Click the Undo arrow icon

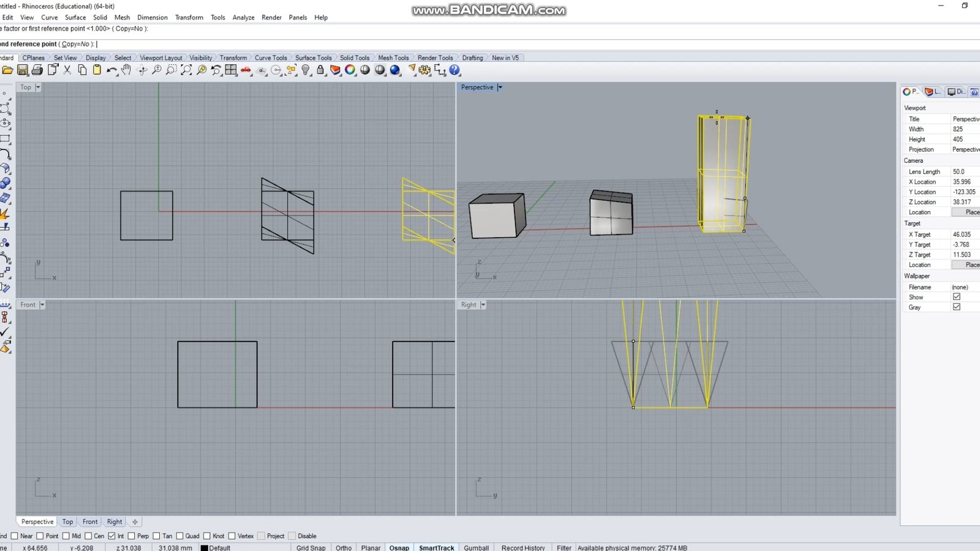111,70
